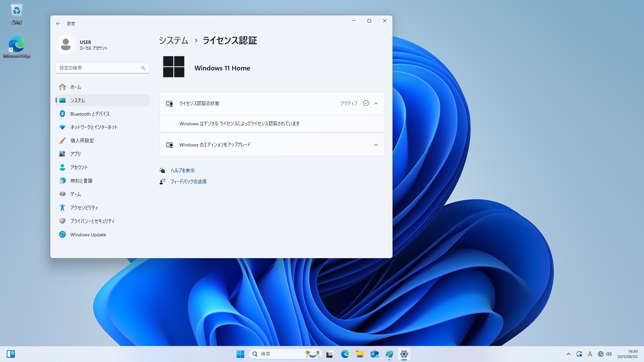The image size is (644, 362).
Task: Launch Edge from the taskbar
Action: point(345,354)
